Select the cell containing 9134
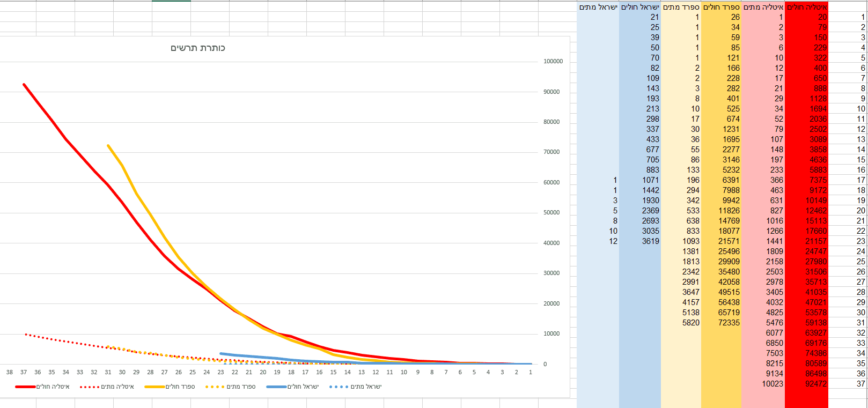Viewport: 868px width, 408px height. coord(763,374)
